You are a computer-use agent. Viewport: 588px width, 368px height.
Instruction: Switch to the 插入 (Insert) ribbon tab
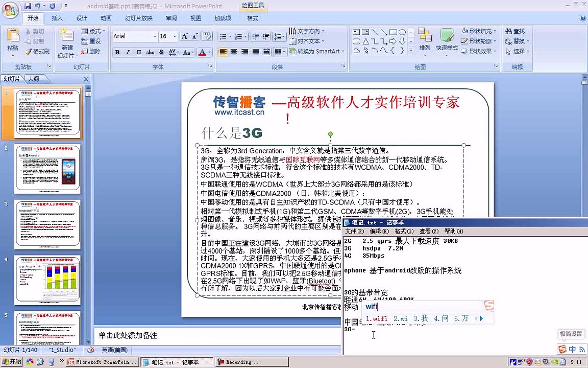[57, 18]
